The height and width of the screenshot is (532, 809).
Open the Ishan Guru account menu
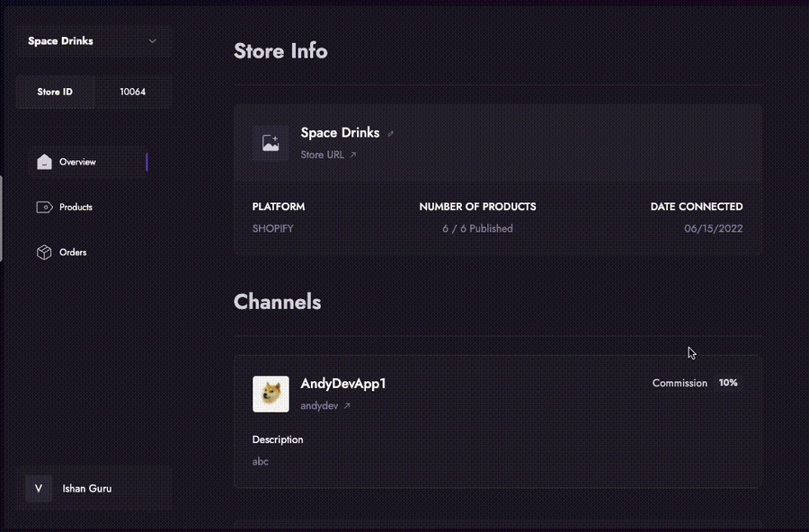pyautogui.click(x=87, y=489)
